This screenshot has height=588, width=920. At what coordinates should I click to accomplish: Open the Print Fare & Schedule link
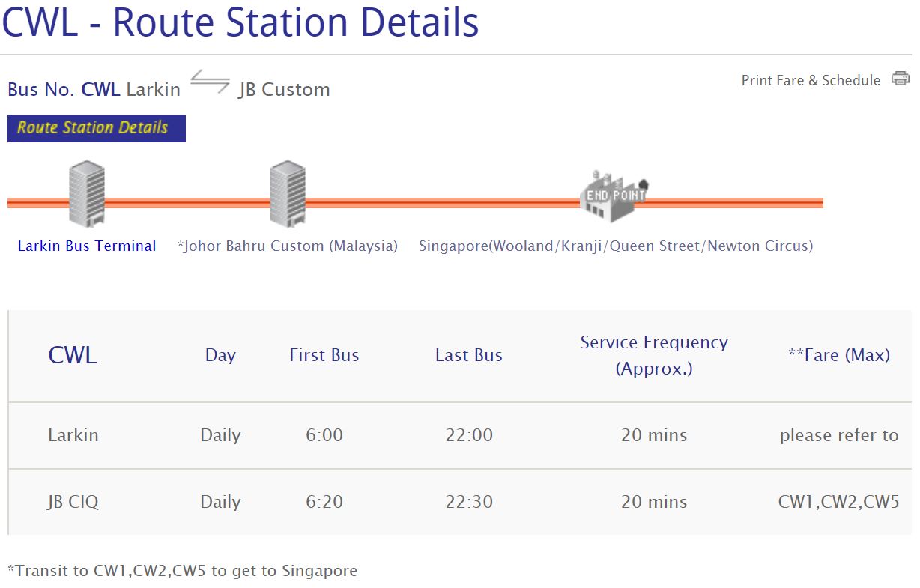point(811,80)
